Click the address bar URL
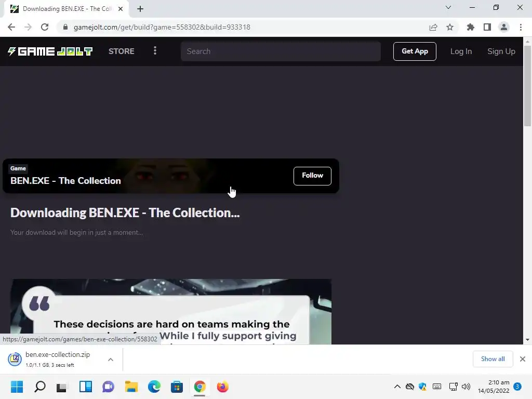Screen dimensions: 532x399 coord(162,27)
